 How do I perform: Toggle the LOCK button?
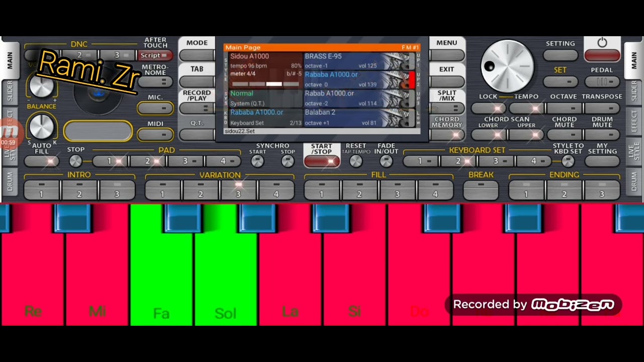point(489,108)
